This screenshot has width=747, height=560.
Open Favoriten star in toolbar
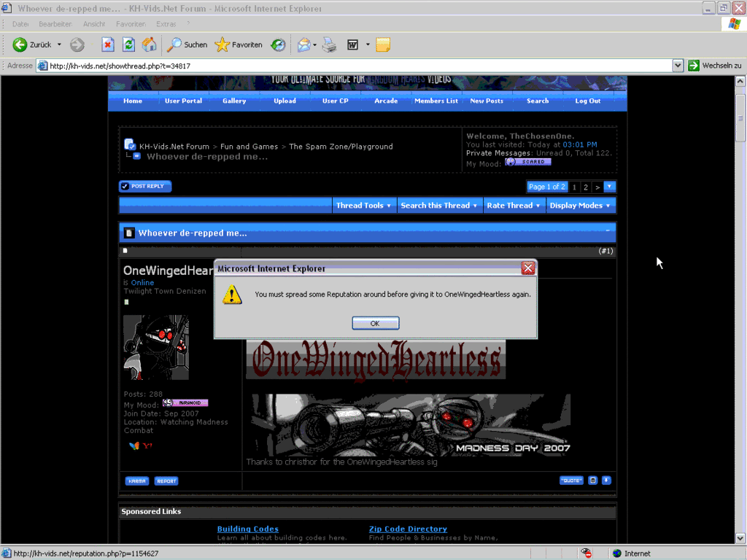pyautogui.click(x=222, y=44)
